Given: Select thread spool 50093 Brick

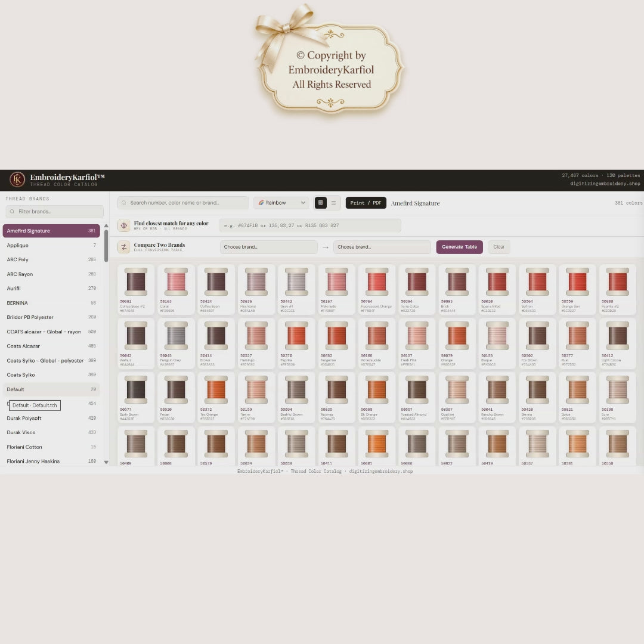Looking at the screenshot, I should point(457,290).
